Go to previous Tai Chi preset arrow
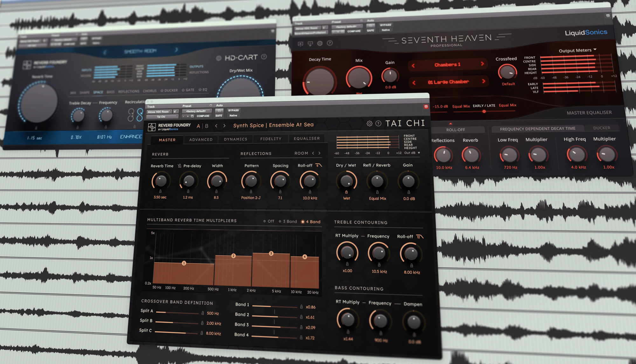The width and height of the screenshot is (636, 364). pyautogui.click(x=216, y=126)
